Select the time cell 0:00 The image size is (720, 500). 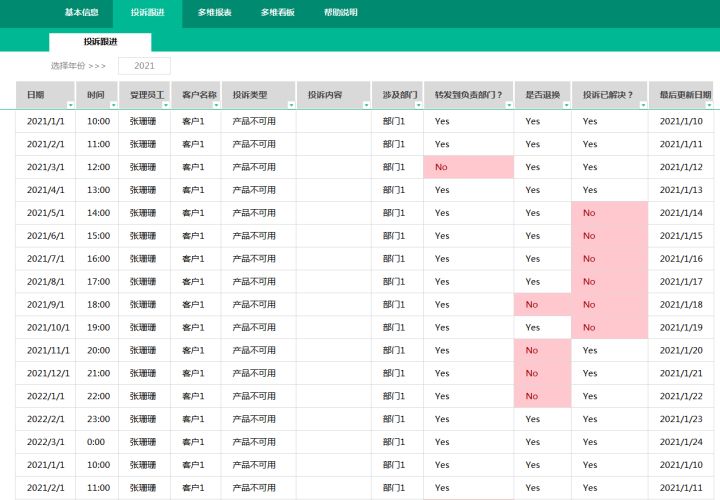pyautogui.click(x=97, y=442)
